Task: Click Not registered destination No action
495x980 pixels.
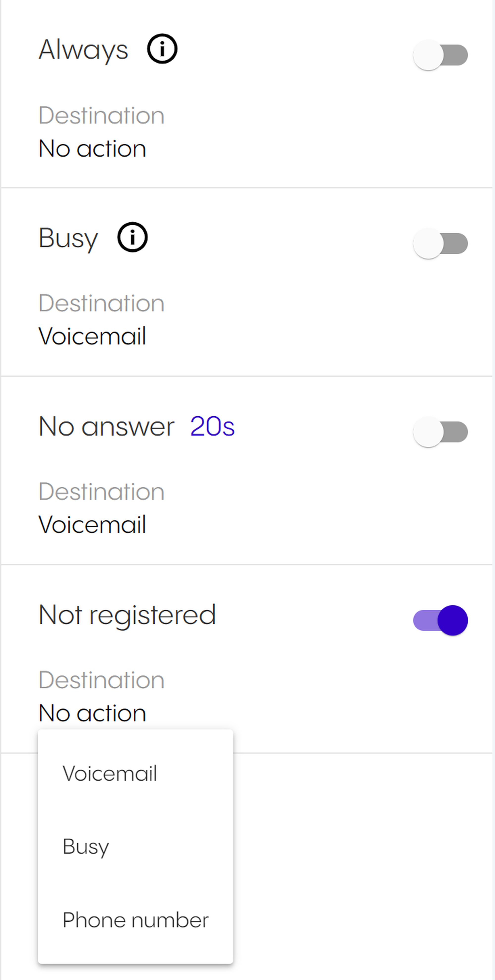Action: [x=93, y=713]
